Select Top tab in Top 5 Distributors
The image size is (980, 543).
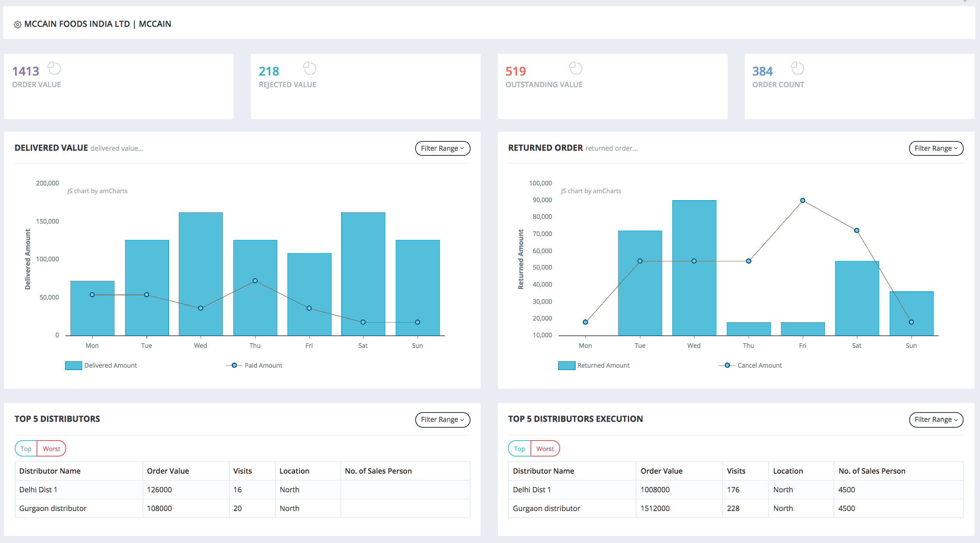point(26,448)
